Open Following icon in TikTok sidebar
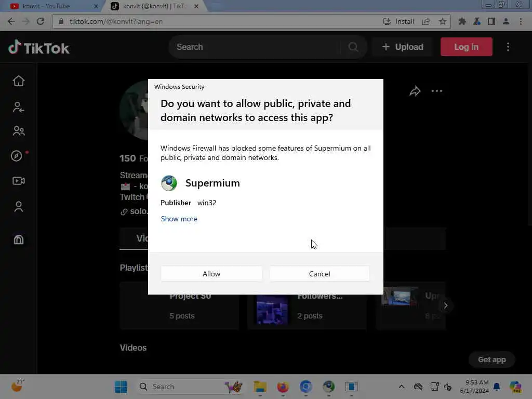This screenshot has height=399, width=532. 19,107
